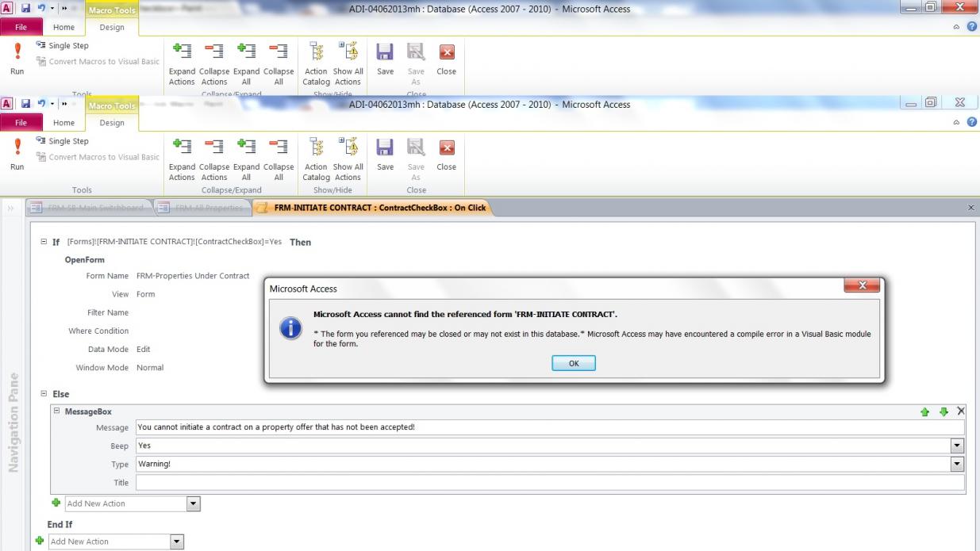980x551 pixels.
Task: Expand the Navigation Pane with the chevron button
Action: coord(12,208)
